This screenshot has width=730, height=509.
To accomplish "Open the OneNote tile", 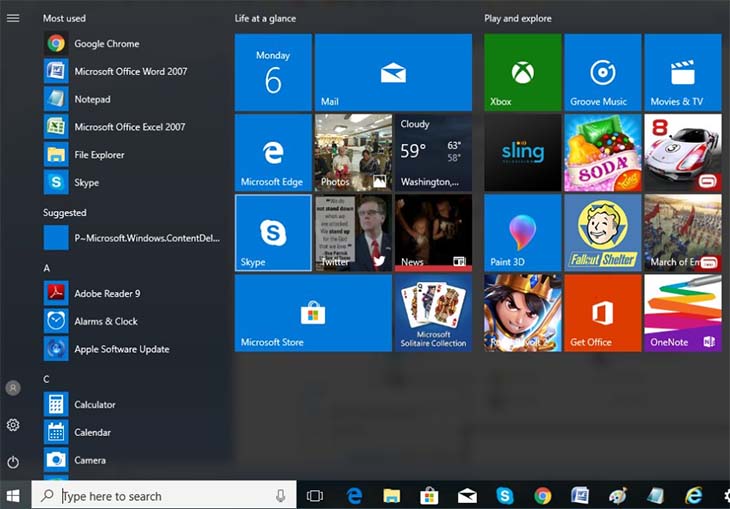I will pos(683,313).
